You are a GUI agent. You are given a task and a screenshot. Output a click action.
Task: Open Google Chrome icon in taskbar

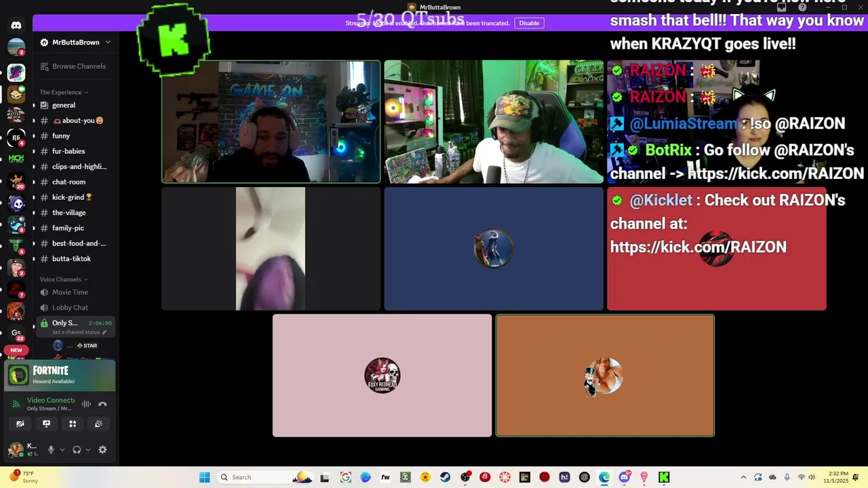coord(346,477)
